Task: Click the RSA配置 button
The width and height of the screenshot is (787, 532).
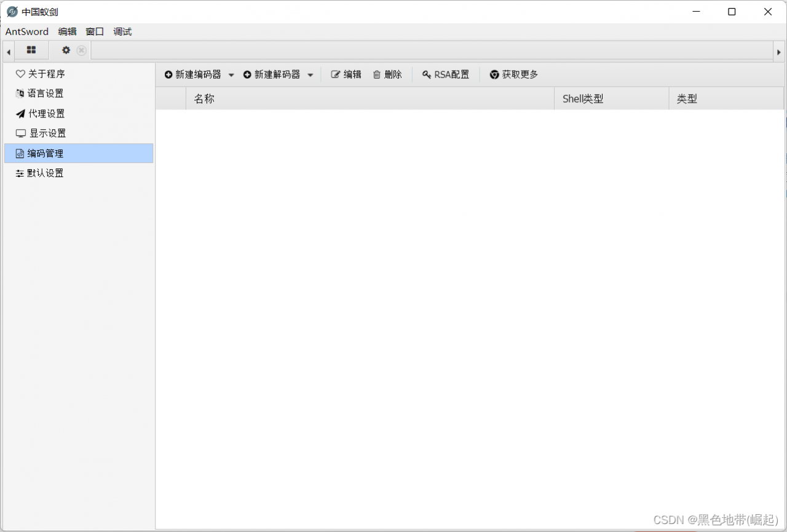Action: tap(446, 74)
